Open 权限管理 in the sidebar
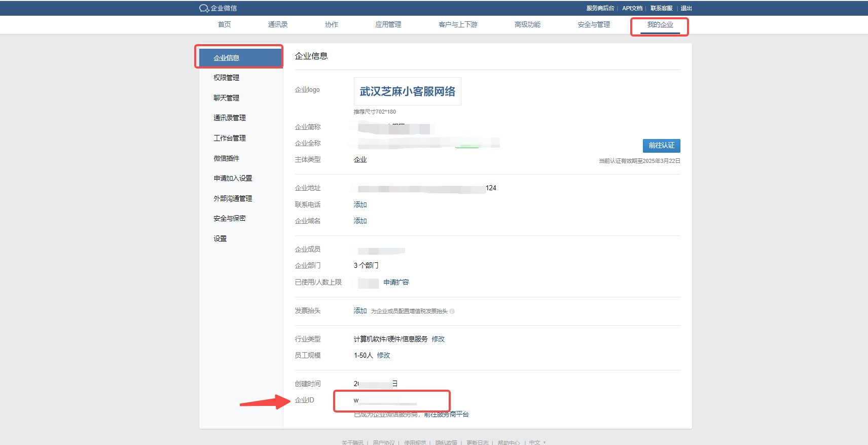Viewport: 868px width, 445px height. (227, 78)
